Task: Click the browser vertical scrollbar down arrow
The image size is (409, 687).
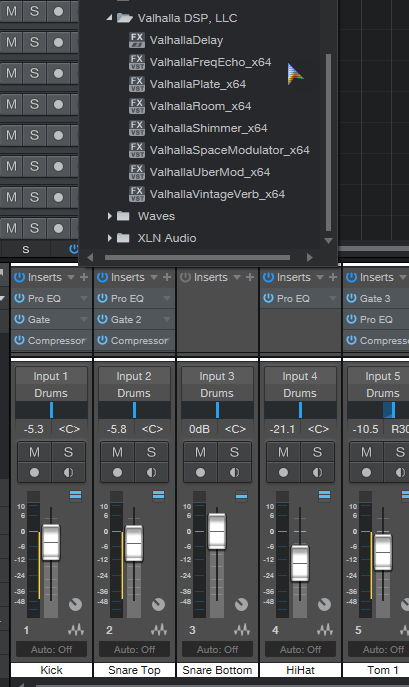Action: [x=328, y=241]
